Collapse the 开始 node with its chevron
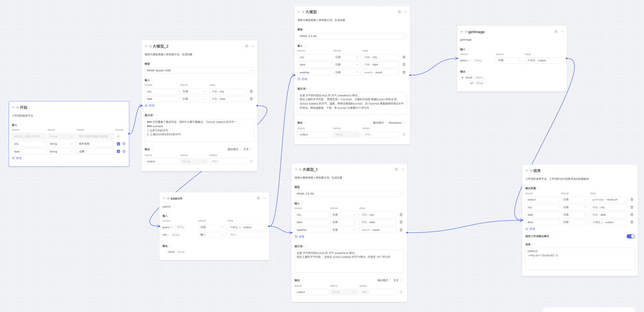The height and width of the screenshot is (312, 644). click(x=13, y=107)
